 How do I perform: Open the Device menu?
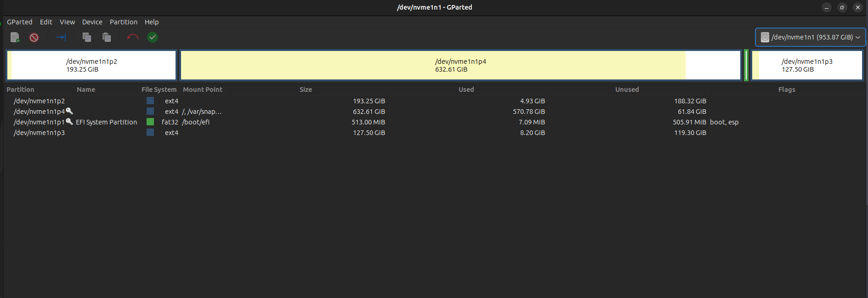pyautogui.click(x=92, y=22)
